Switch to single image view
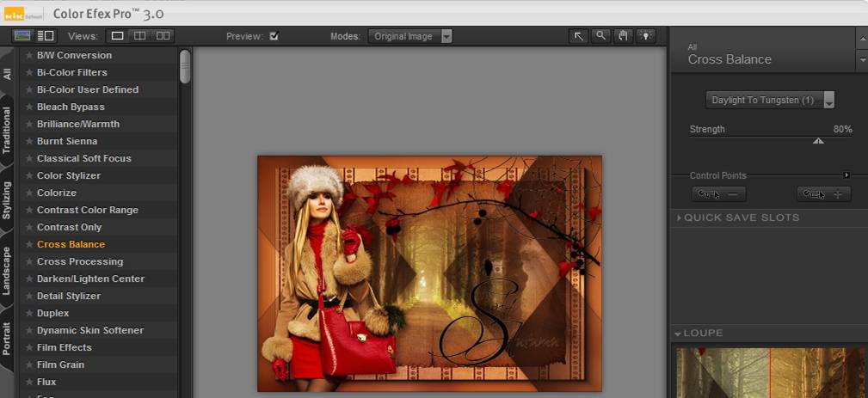 (118, 36)
